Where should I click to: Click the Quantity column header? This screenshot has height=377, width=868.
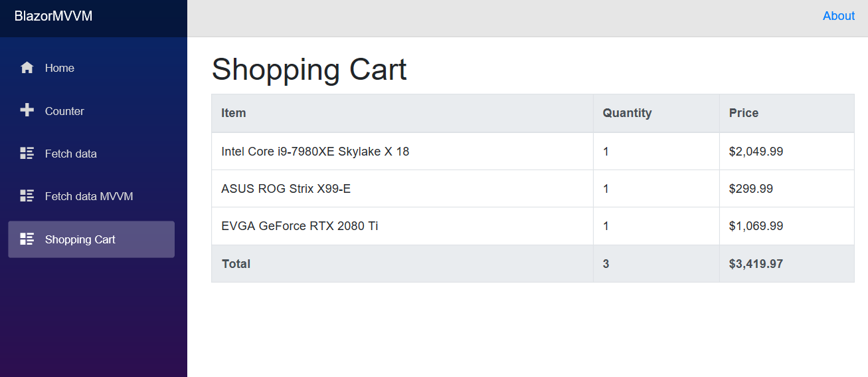pos(627,113)
